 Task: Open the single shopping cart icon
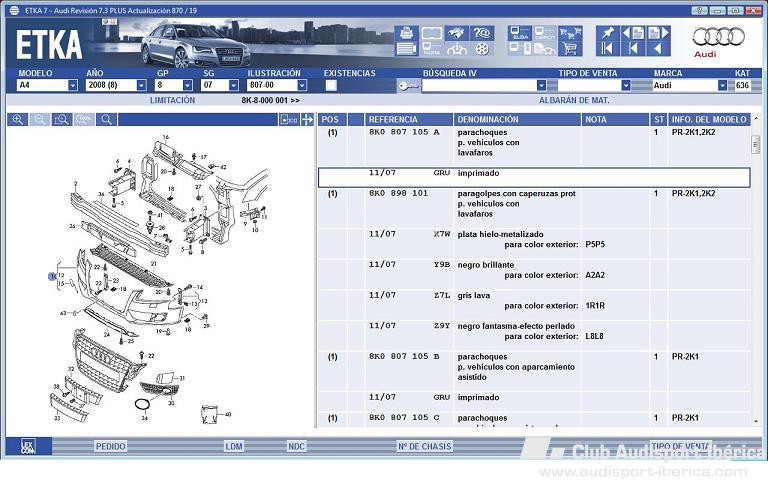pyautogui.click(x=570, y=48)
